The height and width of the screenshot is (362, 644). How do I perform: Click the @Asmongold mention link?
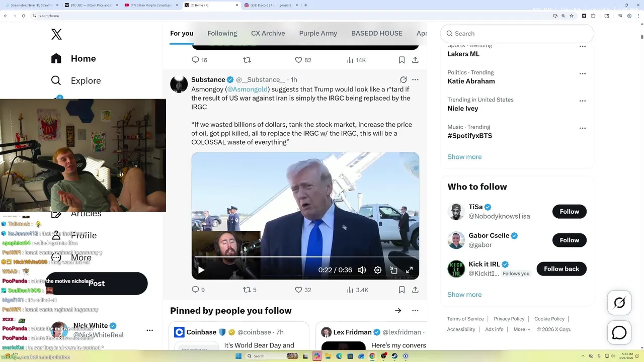point(248,89)
